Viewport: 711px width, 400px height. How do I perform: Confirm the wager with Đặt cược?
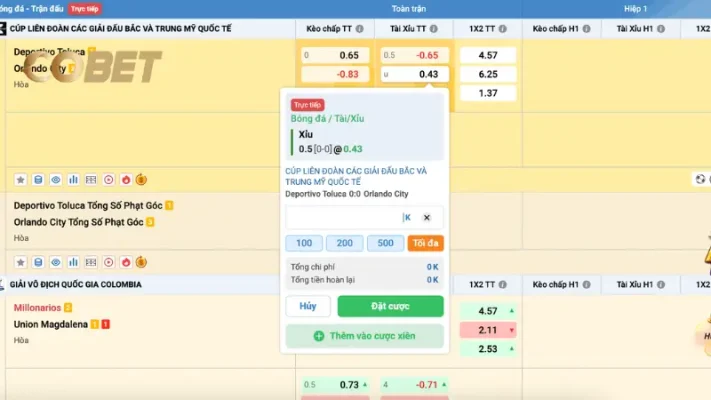[390, 306]
